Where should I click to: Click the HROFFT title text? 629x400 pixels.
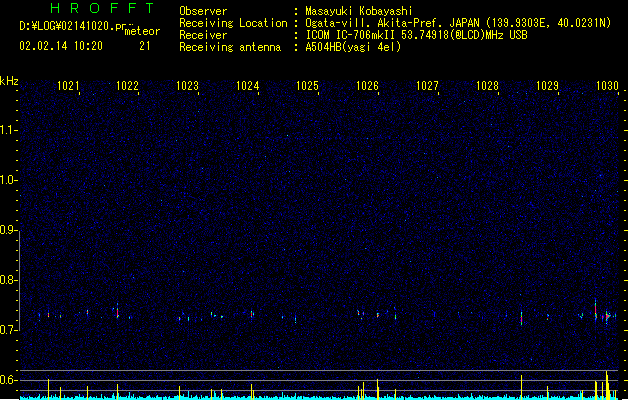102,8
